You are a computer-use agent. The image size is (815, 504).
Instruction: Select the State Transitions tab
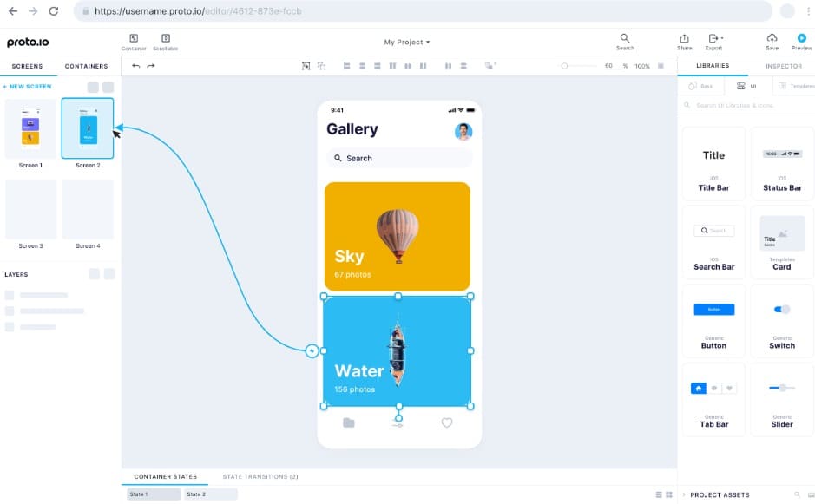(260, 476)
